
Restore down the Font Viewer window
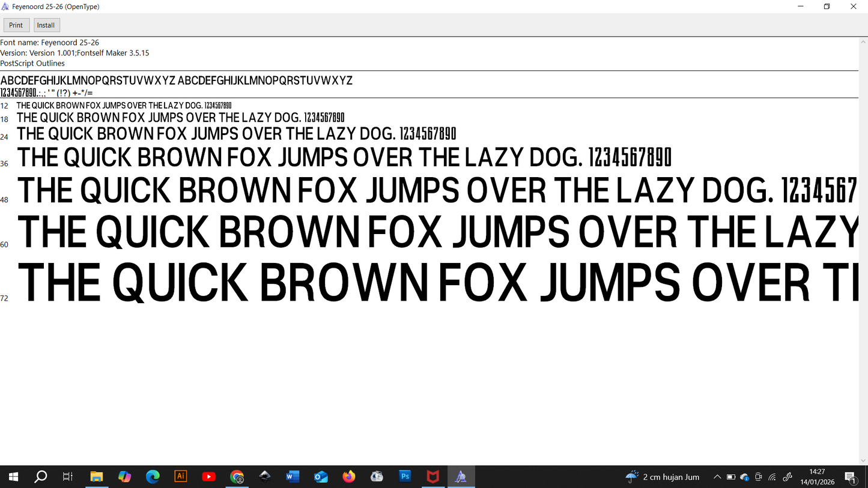click(x=827, y=7)
